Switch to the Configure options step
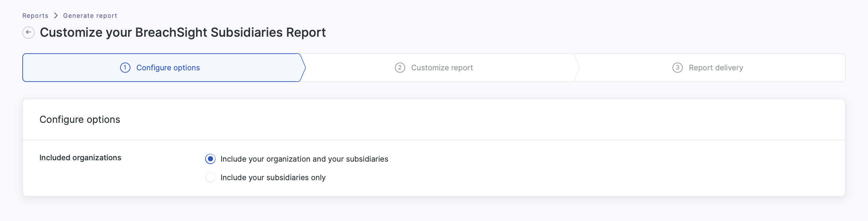This screenshot has height=221, width=868. (168, 68)
